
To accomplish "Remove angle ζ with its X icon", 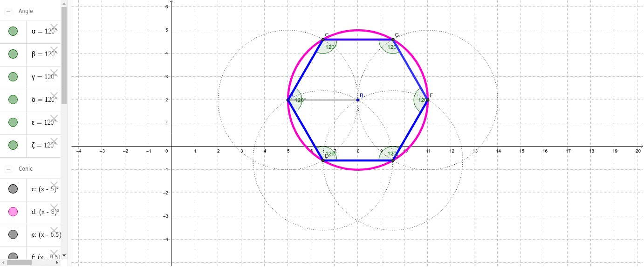I will [54, 141].
